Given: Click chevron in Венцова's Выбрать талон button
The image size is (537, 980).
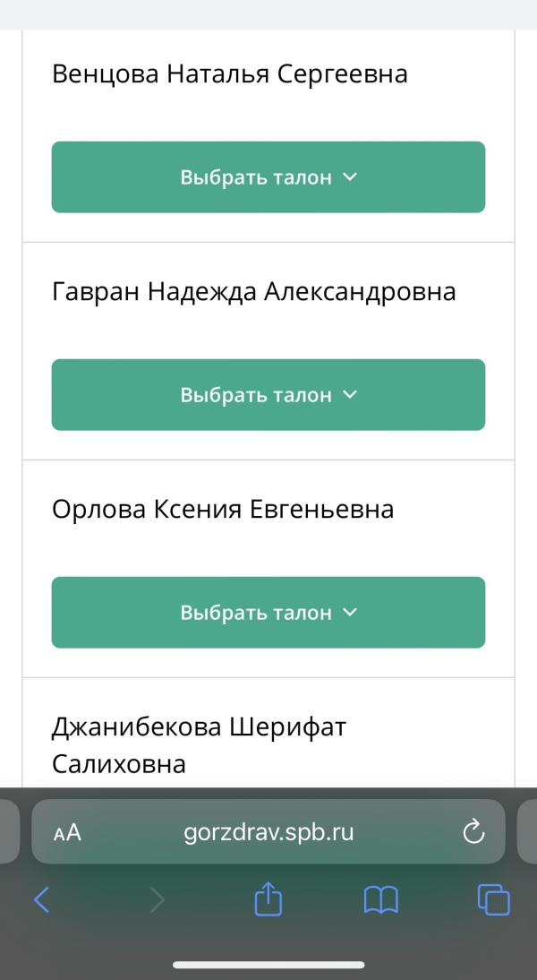Looking at the screenshot, I should point(350,176).
